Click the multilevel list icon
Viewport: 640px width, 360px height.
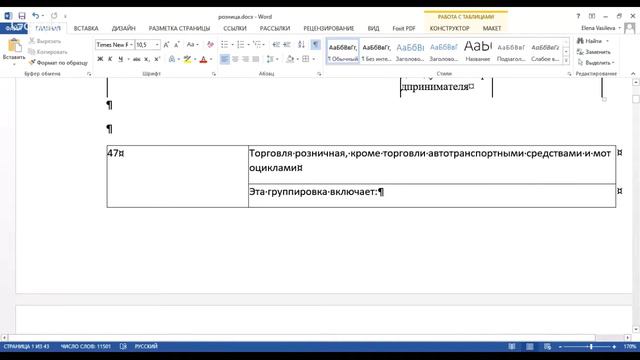click(257, 44)
